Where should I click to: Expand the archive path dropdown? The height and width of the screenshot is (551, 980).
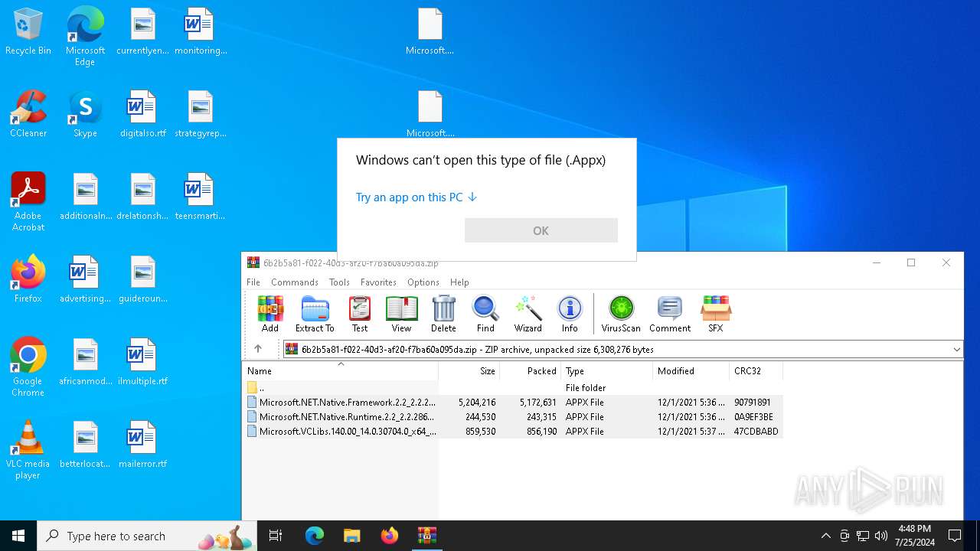956,349
